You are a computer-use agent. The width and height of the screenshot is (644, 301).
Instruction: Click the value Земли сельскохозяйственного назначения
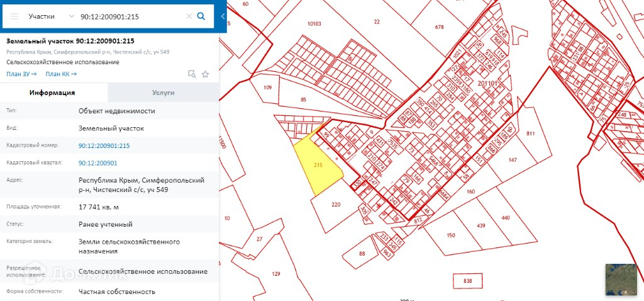[130, 246]
